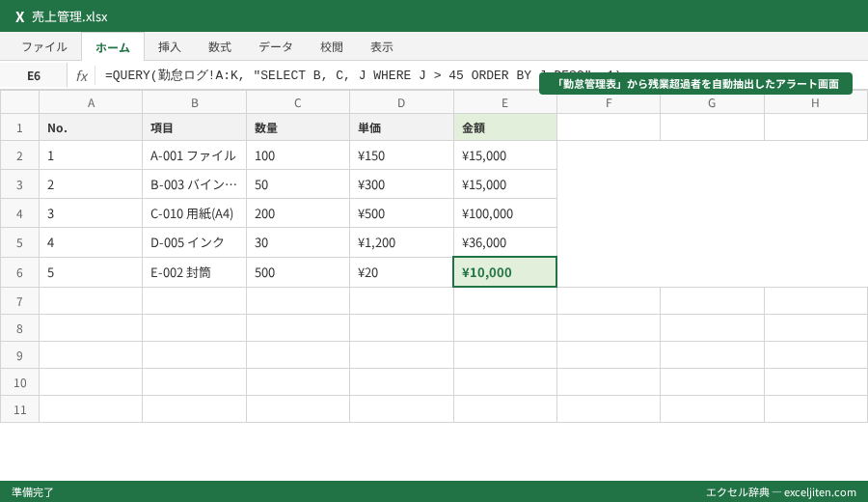Switch to the 挿入 tab

(170, 47)
